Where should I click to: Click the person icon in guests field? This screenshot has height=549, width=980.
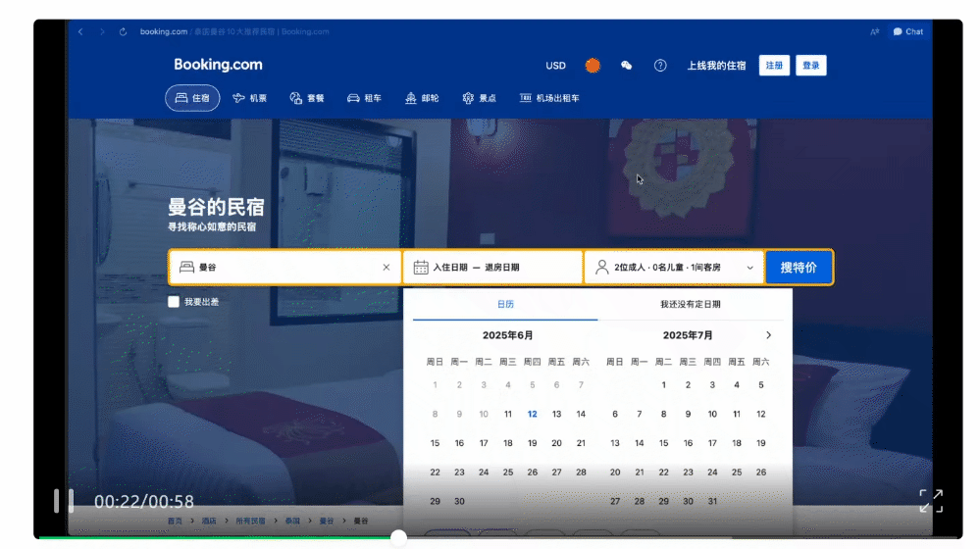click(x=602, y=268)
